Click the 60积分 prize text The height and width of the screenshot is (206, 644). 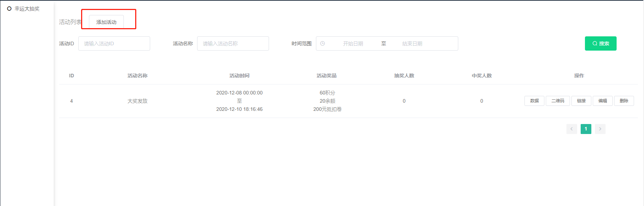pyautogui.click(x=327, y=93)
